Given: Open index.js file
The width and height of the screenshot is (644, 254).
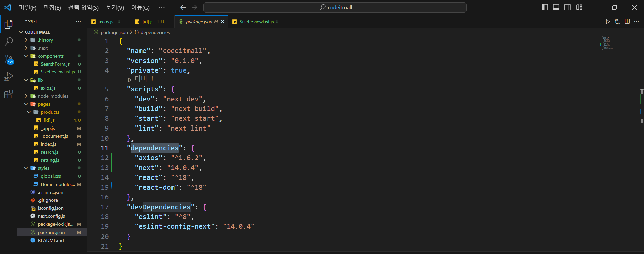Looking at the screenshot, I should tap(52, 144).
